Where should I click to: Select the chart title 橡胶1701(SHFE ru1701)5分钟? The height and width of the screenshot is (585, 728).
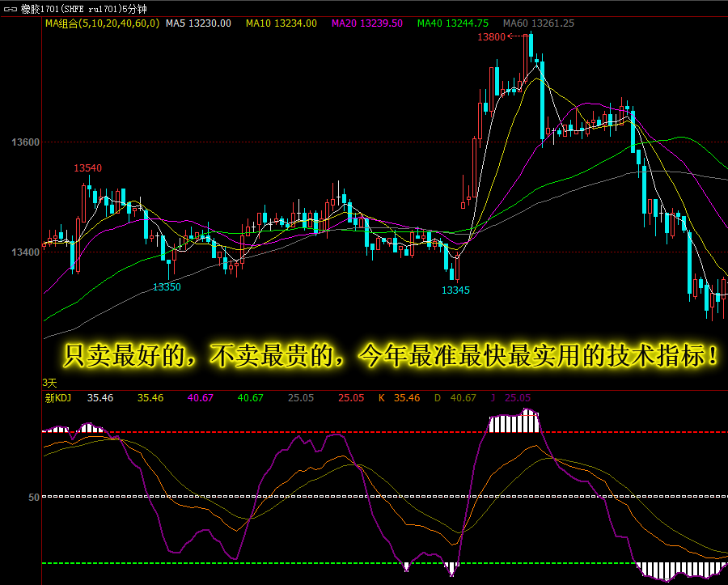83,9
